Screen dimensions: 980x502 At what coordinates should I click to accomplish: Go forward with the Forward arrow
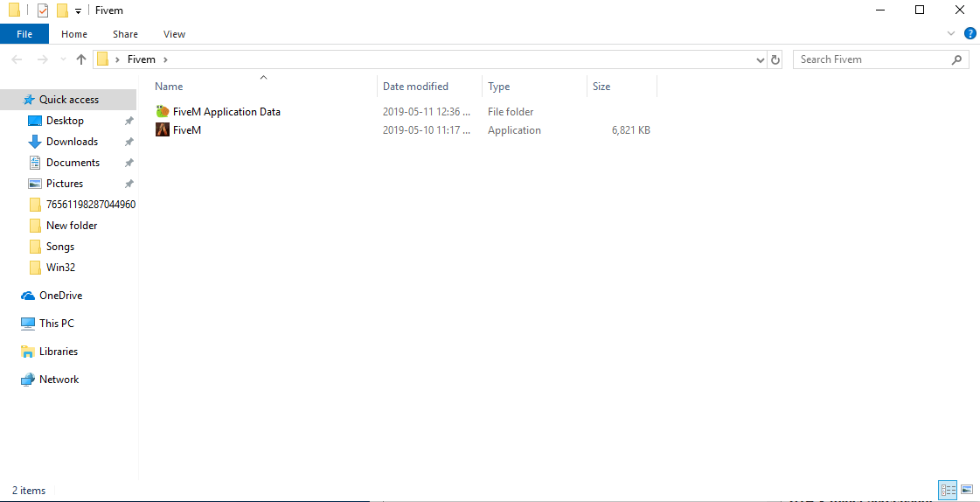(x=43, y=59)
